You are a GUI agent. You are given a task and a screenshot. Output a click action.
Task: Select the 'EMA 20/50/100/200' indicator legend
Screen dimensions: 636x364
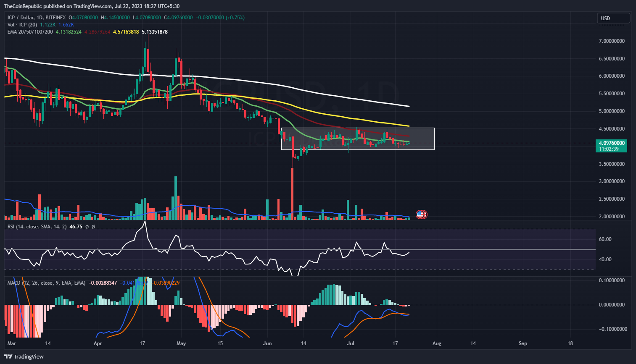30,32
